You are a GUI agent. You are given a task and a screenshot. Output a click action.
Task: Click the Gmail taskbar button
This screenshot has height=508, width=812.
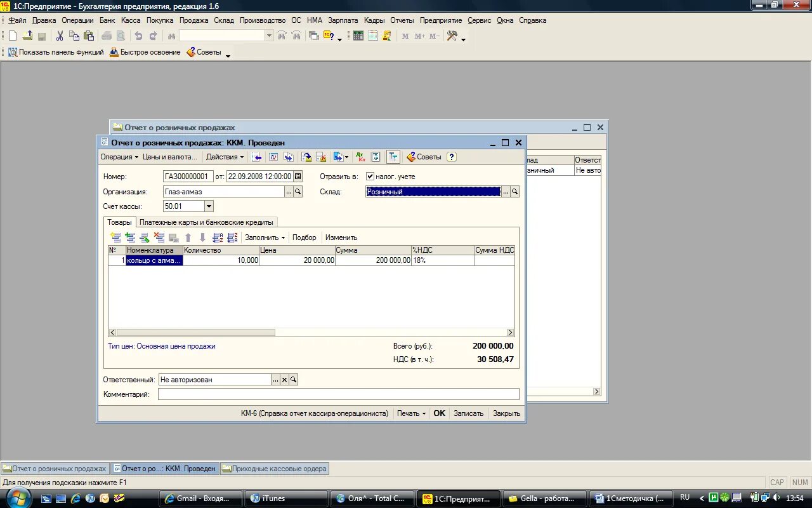coord(200,498)
